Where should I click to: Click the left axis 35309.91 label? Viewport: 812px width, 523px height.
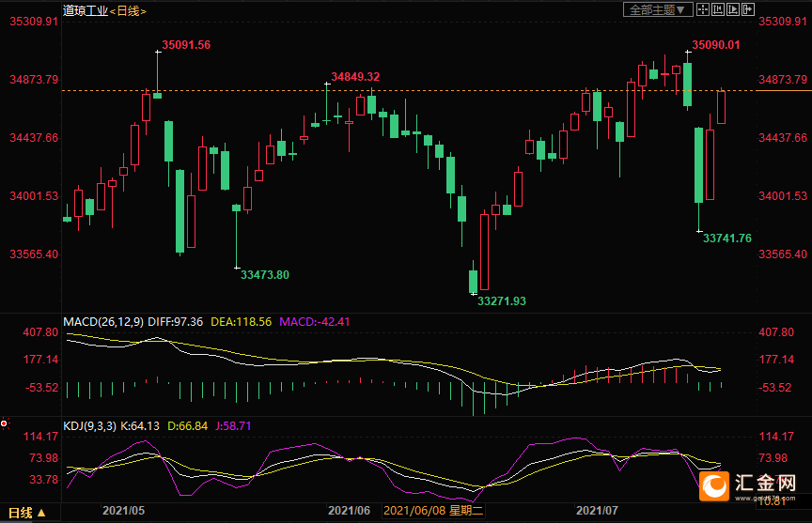(34, 22)
